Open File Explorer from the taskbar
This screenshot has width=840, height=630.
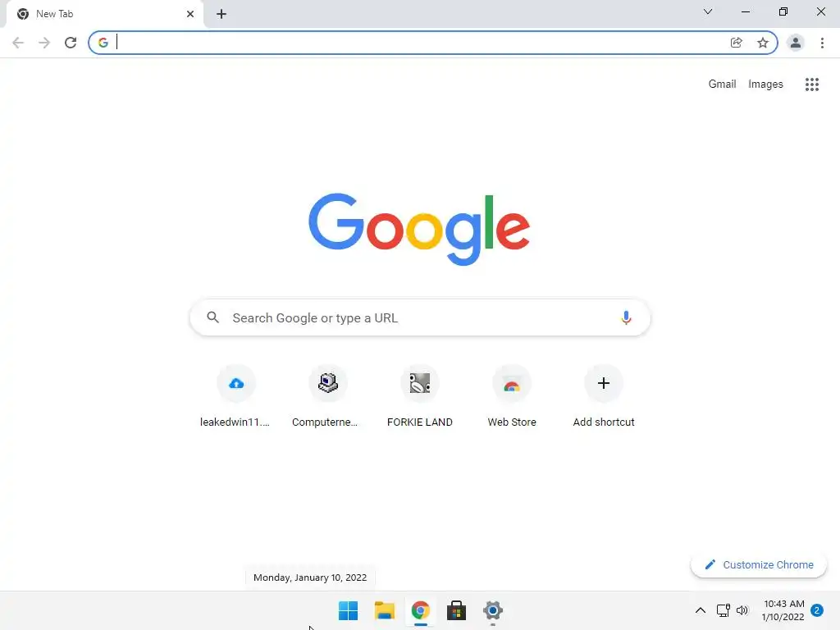coord(384,610)
